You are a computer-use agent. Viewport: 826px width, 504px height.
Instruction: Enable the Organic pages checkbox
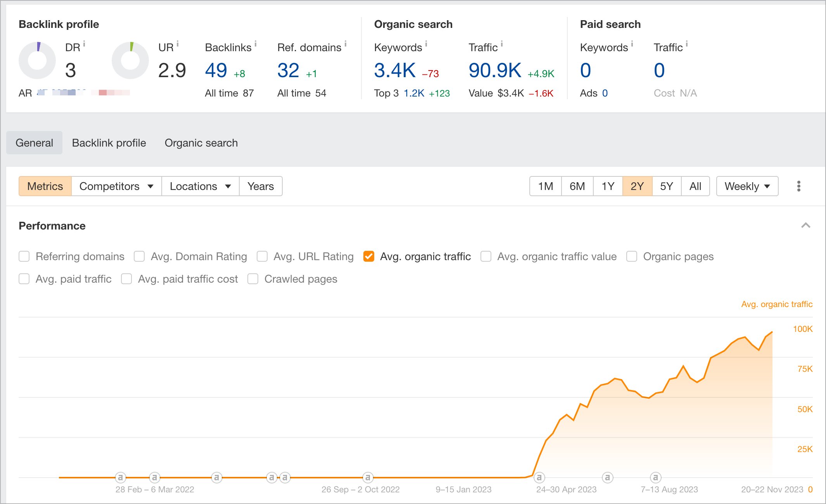[632, 256]
